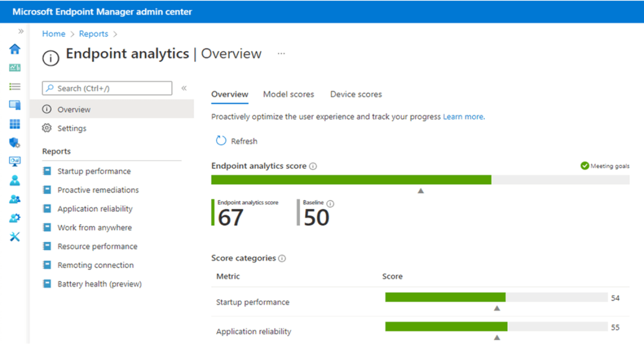Open the ellipsis more options menu
The width and height of the screenshot is (644, 357).
pyautogui.click(x=281, y=53)
